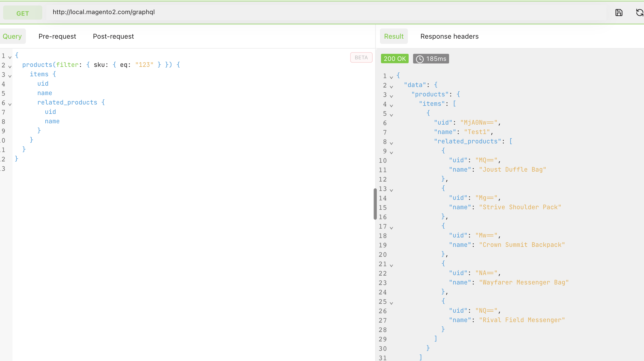Click the clock icon in response time badge

[420, 59]
